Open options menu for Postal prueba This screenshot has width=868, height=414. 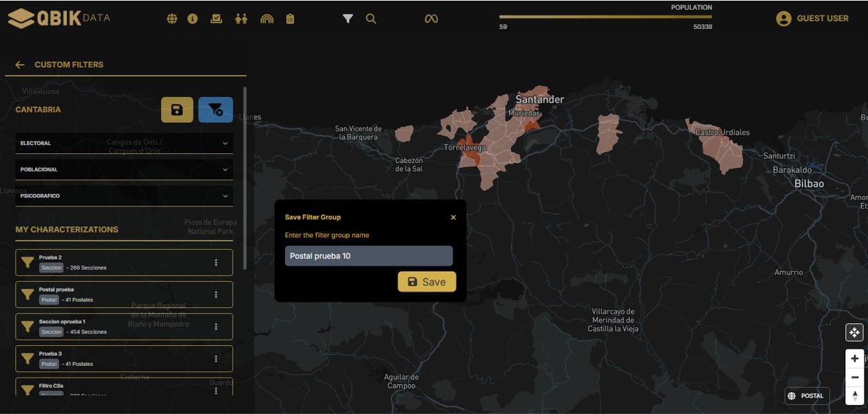tap(216, 294)
